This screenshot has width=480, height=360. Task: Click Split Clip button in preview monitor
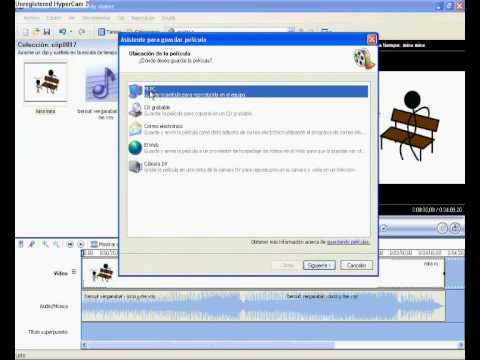tap(442, 228)
